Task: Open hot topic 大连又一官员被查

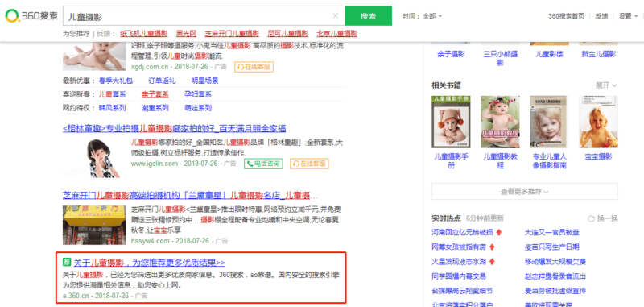Action: 552,233
